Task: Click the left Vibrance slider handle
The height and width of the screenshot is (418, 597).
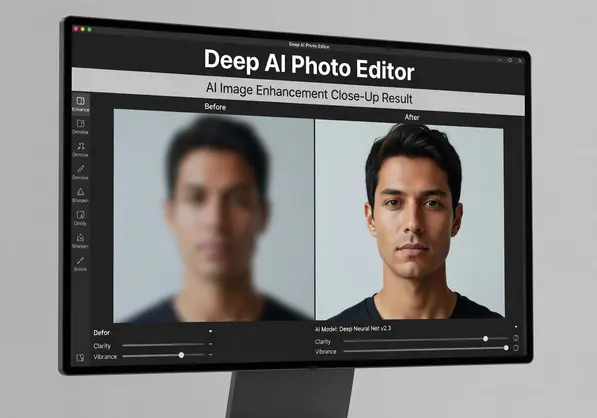Action: pos(181,355)
